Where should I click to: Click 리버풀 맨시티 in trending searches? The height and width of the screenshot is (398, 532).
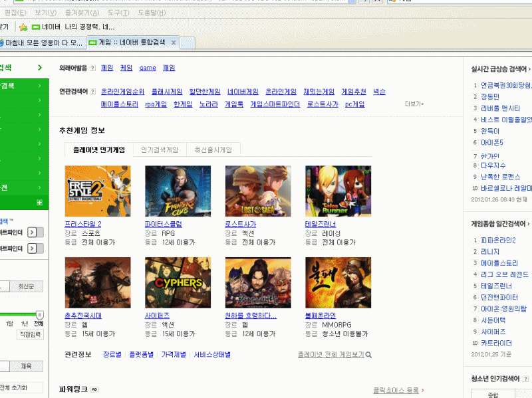(501, 108)
